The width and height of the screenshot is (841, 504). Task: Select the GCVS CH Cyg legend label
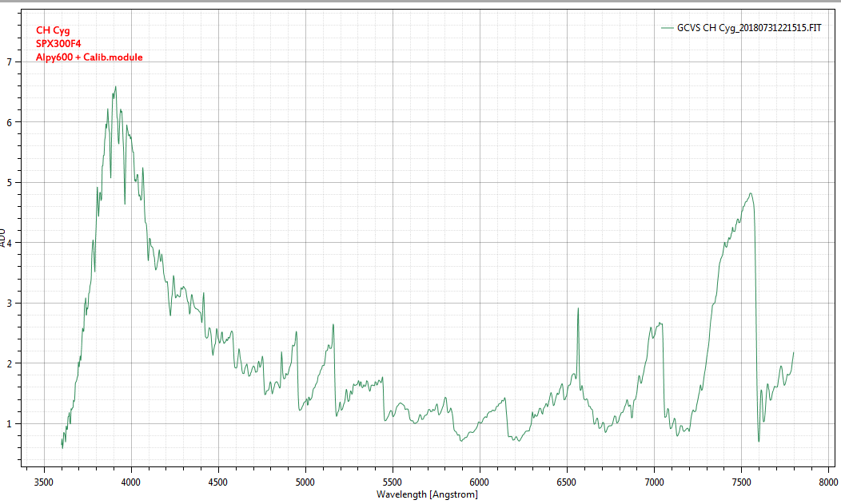(749, 28)
